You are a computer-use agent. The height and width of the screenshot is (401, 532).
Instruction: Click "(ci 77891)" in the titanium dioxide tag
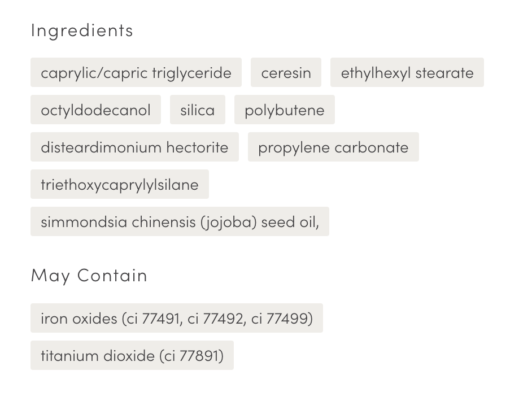pyautogui.click(x=191, y=355)
